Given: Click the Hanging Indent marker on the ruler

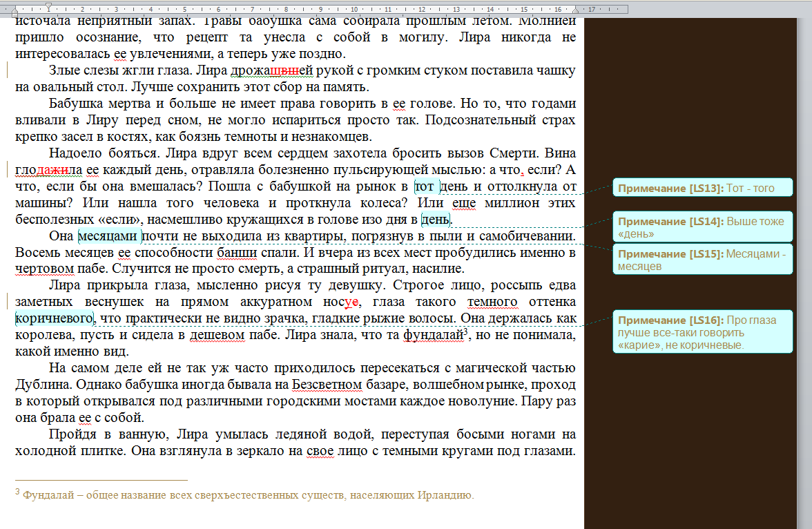Looking at the screenshot, I should [14, 11].
